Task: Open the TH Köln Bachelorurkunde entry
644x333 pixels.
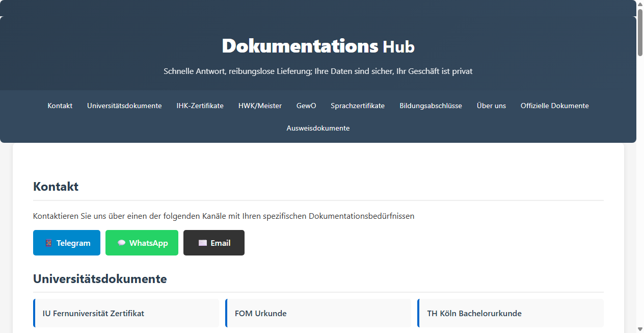Action: [511, 313]
